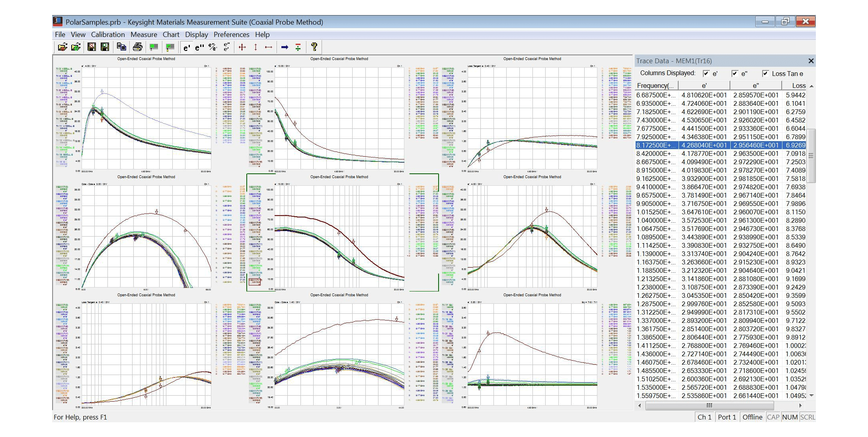Click the Copy to Clipboard toolbar icon

pos(122,47)
